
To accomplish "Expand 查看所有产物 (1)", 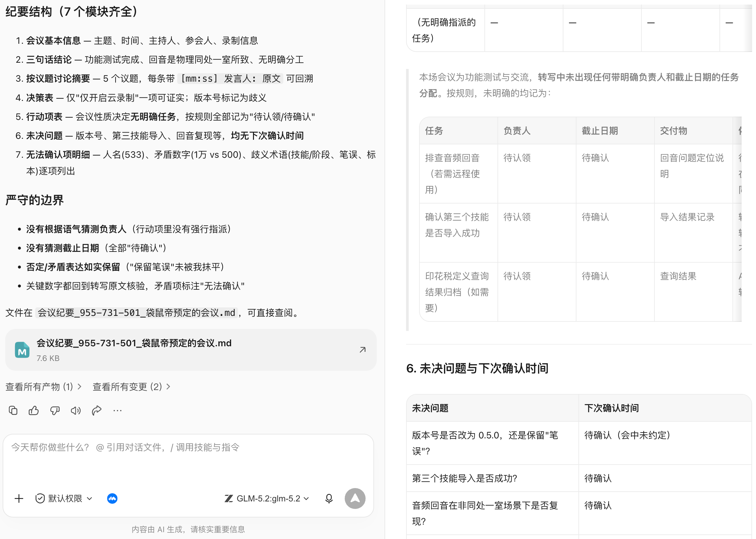I will (x=43, y=387).
